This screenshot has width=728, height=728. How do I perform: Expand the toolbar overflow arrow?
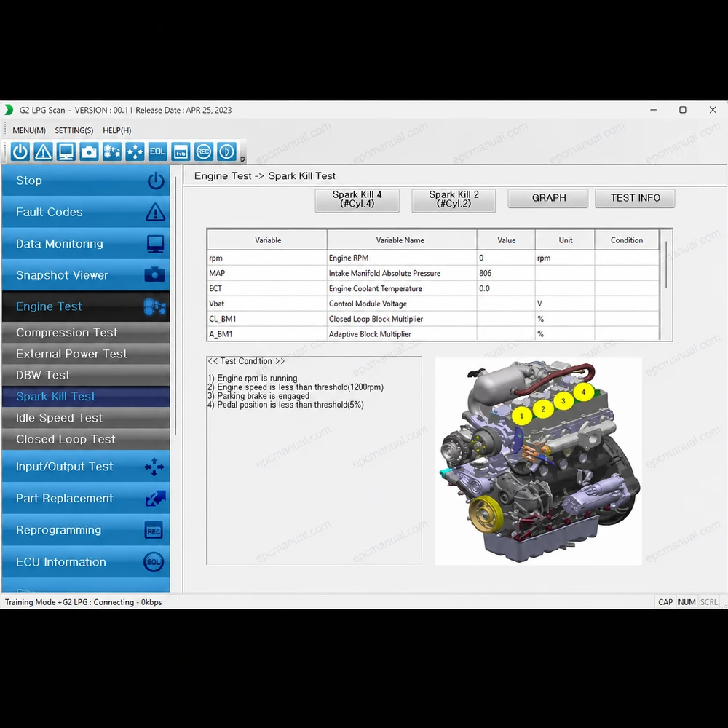[x=242, y=159]
